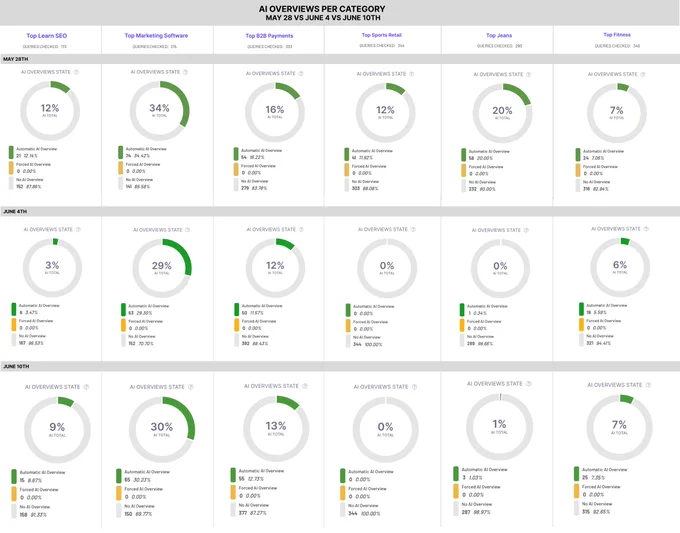Open the Top Marketing Software category link

coord(156,36)
